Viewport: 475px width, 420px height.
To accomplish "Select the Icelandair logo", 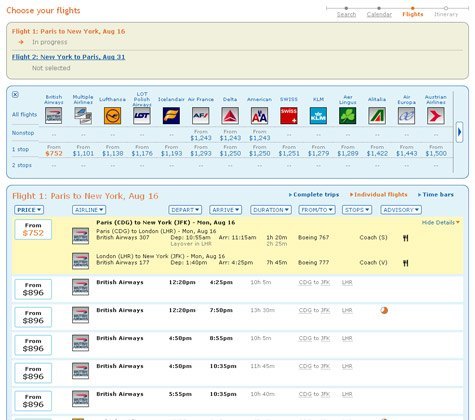I will [171, 116].
